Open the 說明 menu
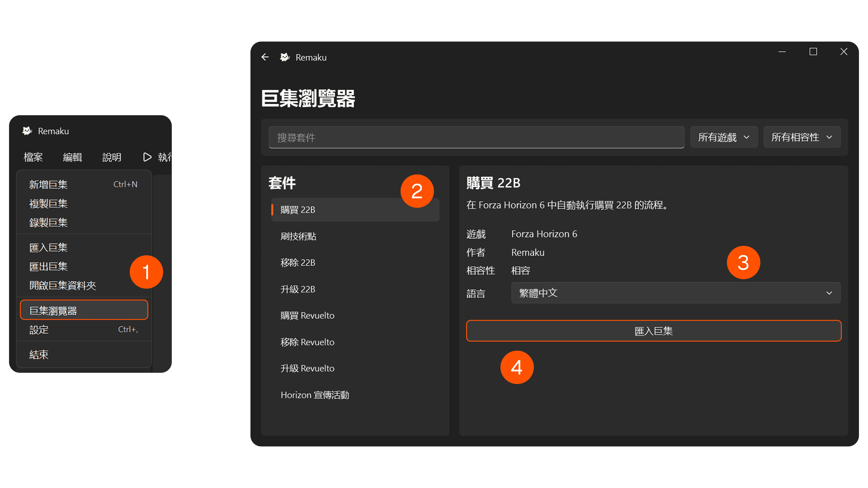The image size is (868, 488). click(112, 157)
